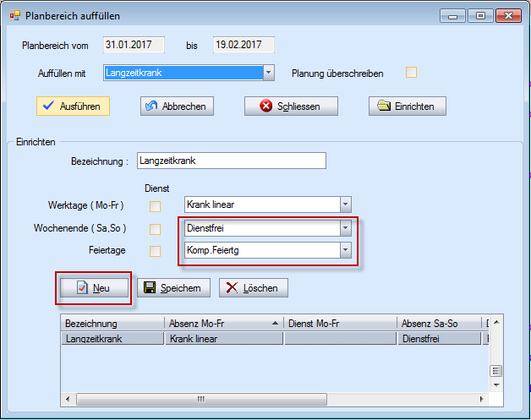Open the Einrichten folder button
This screenshot has height=420, width=531.
(x=408, y=106)
